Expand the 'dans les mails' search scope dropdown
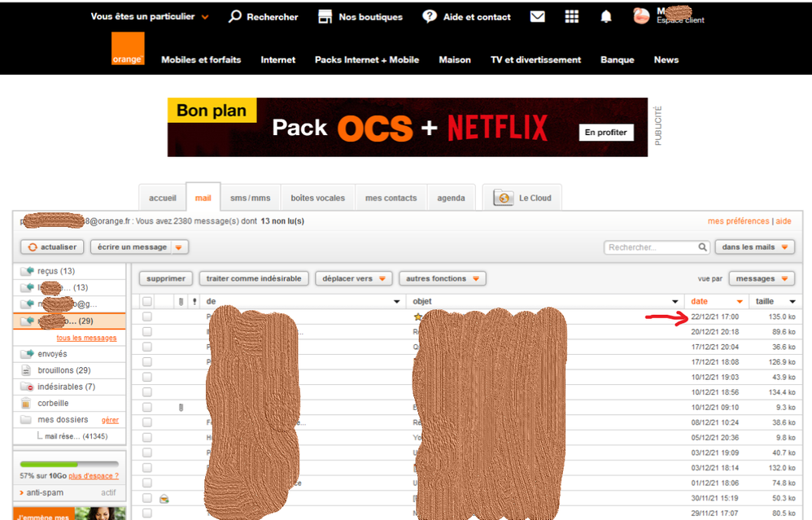The height and width of the screenshot is (520, 812). [755, 247]
